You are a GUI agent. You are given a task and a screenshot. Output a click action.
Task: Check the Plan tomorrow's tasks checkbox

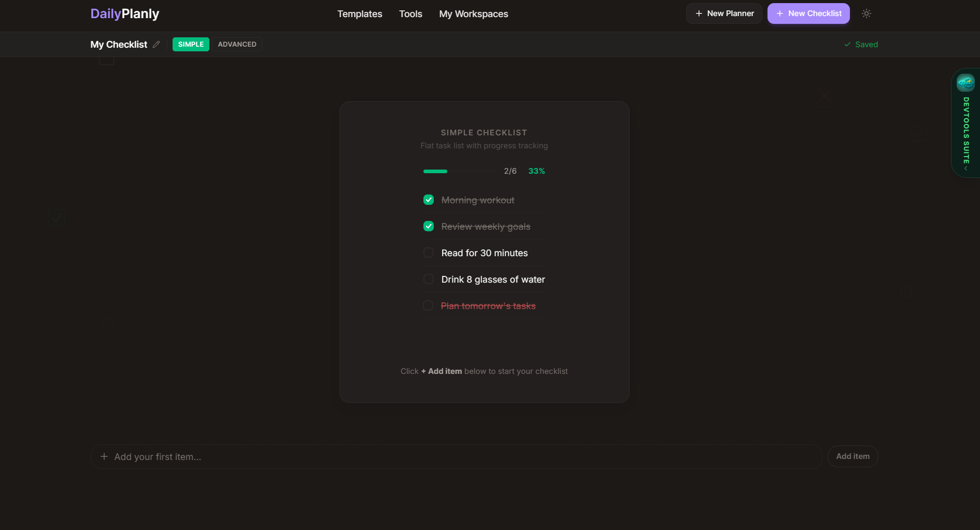(428, 305)
